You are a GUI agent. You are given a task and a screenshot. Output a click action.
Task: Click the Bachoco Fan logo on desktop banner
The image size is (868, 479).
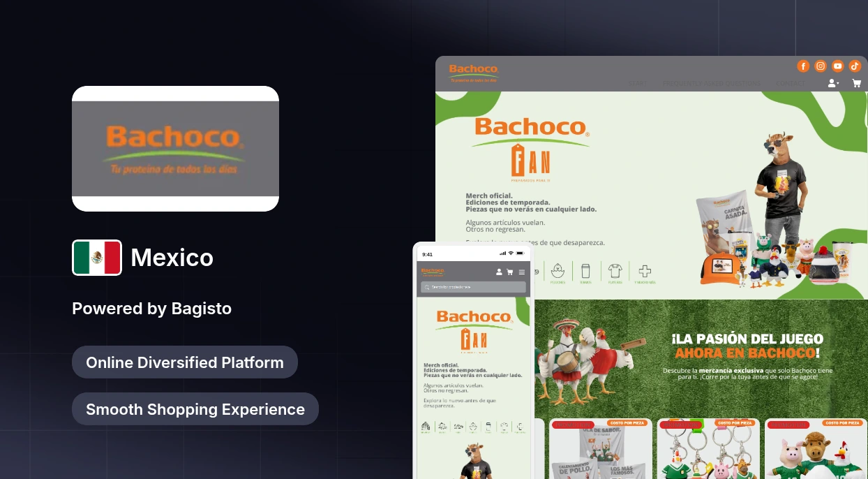click(x=530, y=148)
